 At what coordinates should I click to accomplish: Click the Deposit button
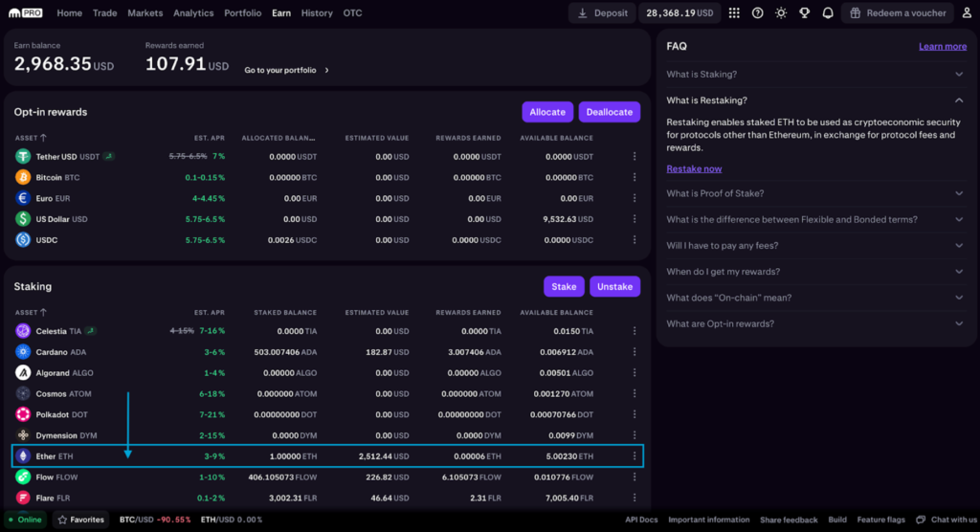click(x=602, y=13)
